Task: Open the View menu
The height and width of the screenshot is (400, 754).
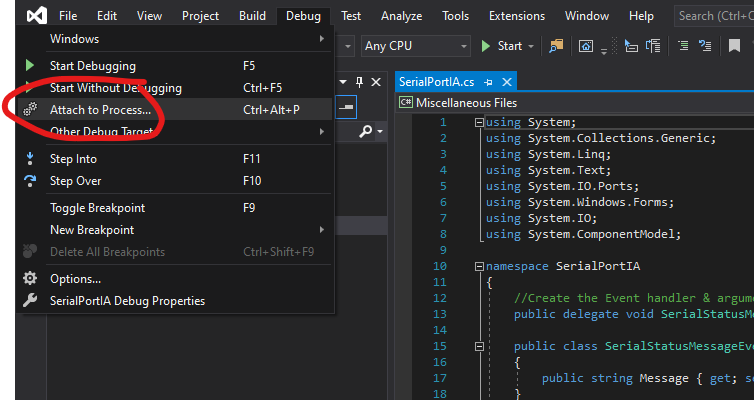Action: point(149,16)
